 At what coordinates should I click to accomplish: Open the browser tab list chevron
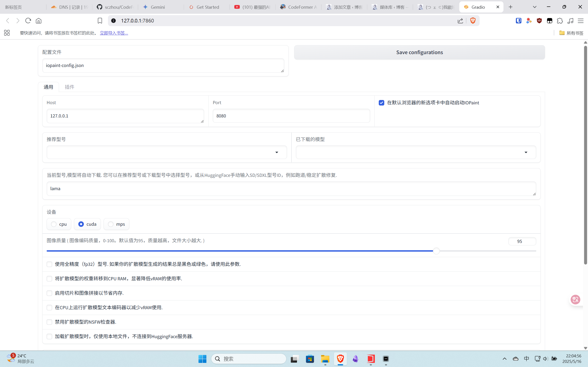(x=534, y=7)
